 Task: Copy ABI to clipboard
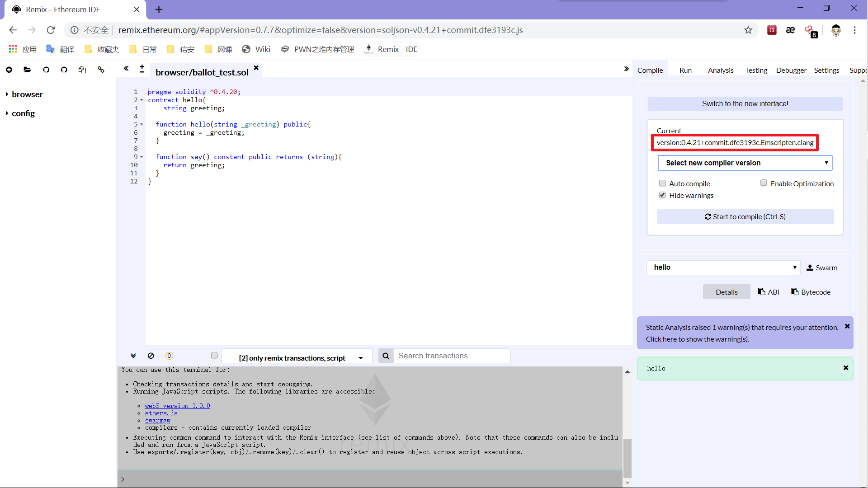(769, 292)
